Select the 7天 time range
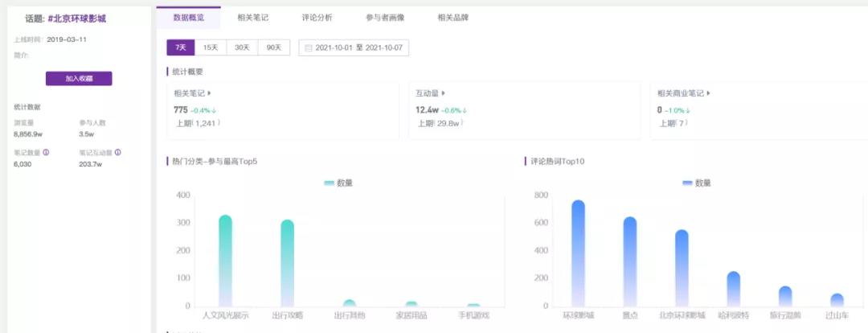 (x=181, y=47)
